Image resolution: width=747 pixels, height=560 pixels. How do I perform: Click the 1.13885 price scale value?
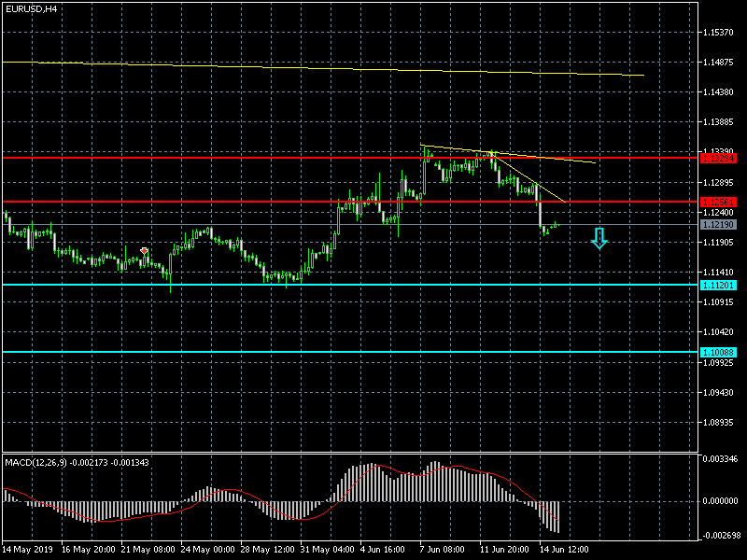pyautogui.click(x=718, y=122)
